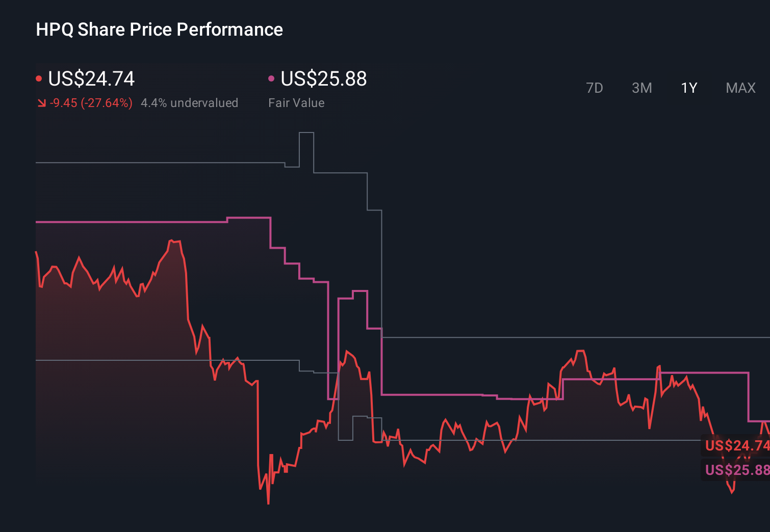
Task: Open the 3M range selector
Action: (641, 88)
